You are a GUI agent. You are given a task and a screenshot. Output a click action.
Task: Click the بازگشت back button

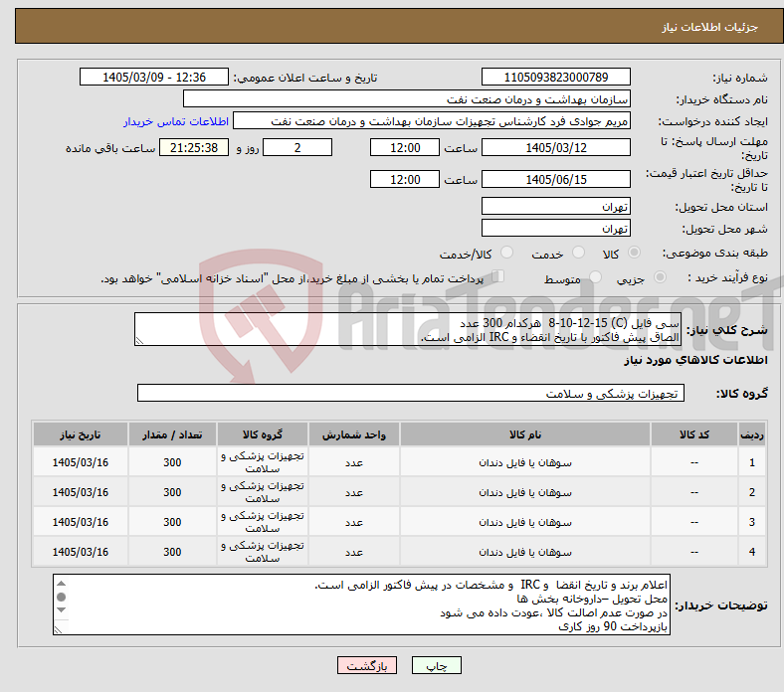(367, 665)
